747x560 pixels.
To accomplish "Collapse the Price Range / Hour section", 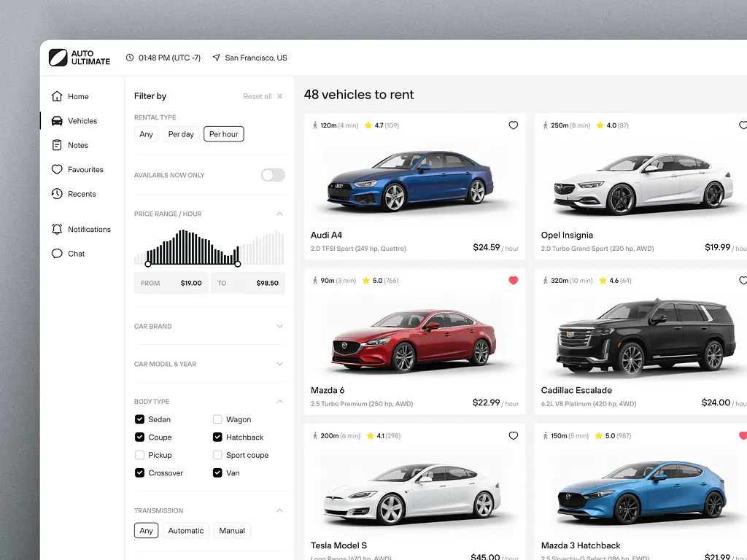I will tap(279, 214).
